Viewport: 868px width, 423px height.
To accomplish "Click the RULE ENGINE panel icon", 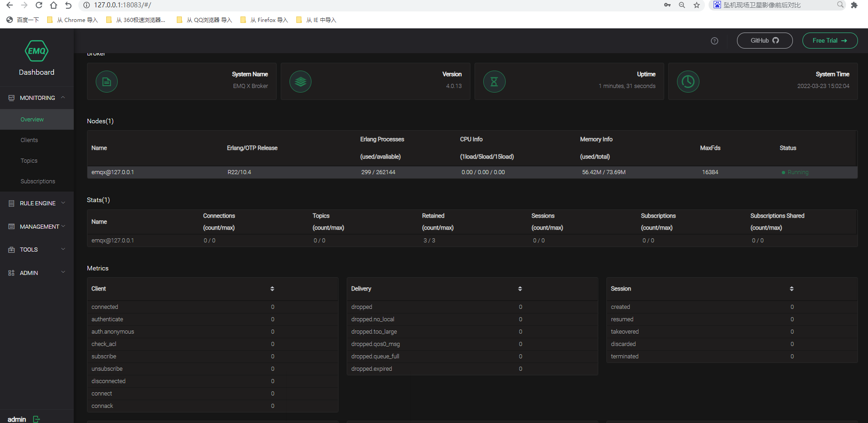I will (11, 203).
